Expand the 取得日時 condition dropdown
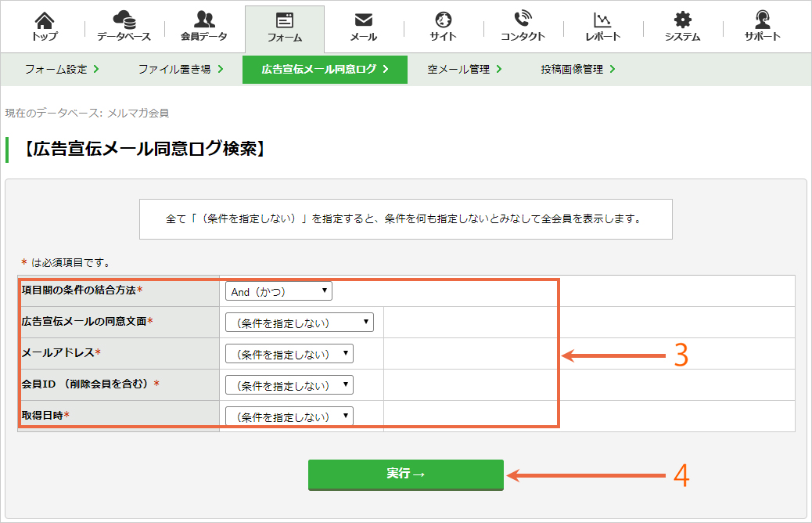 tap(289, 417)
